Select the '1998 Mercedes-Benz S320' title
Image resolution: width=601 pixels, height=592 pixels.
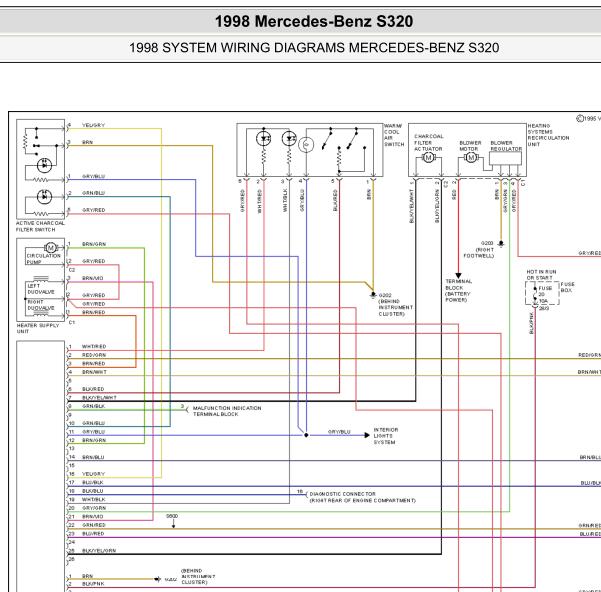point(314,21)
